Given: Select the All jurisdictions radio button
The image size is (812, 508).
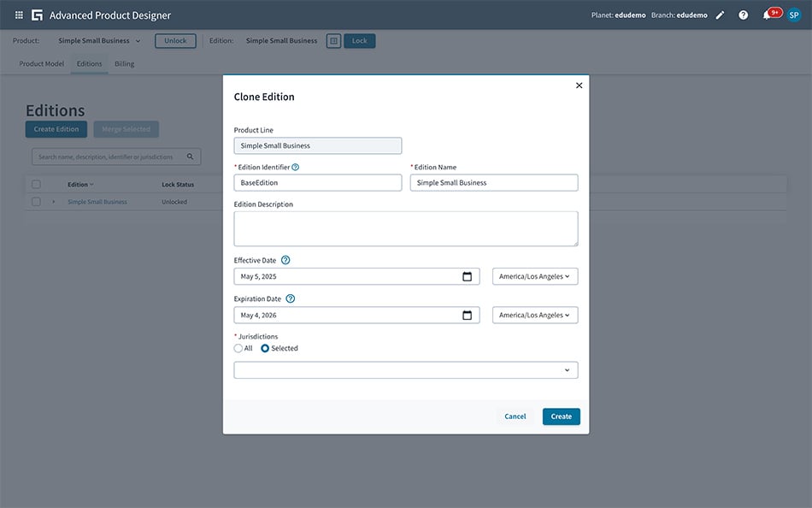Looking at the screenshot, I should tap(238, 348).
